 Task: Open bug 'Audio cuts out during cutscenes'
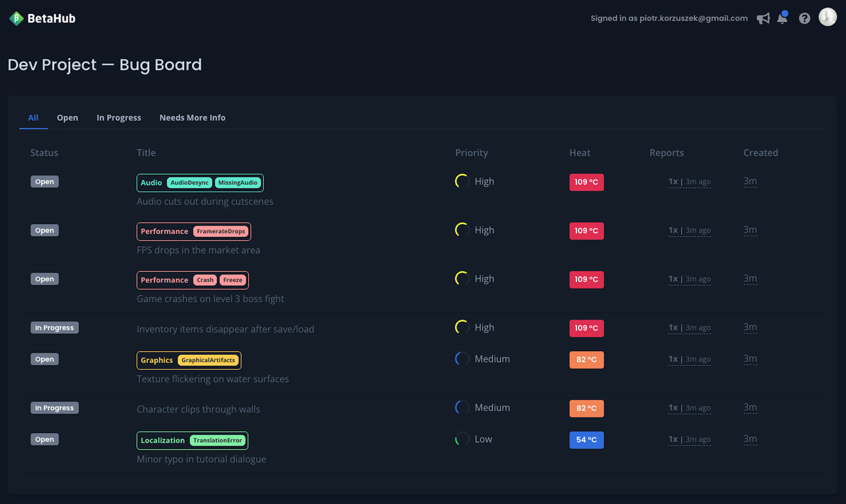[205, 201]
